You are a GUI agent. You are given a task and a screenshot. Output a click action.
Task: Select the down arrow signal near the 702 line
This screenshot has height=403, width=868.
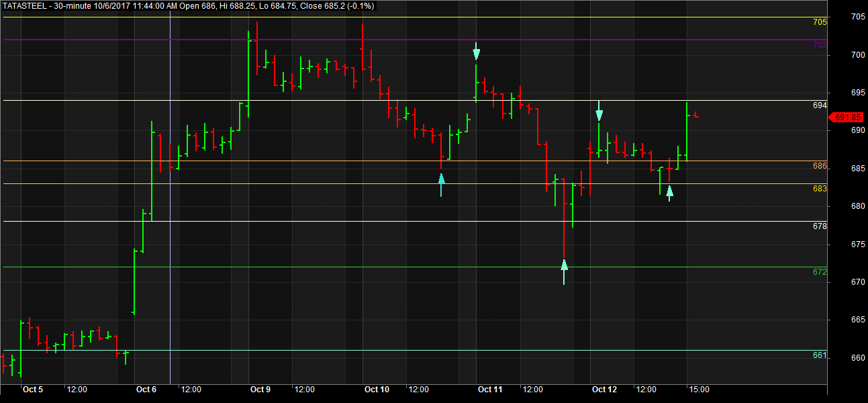(476, 51)
